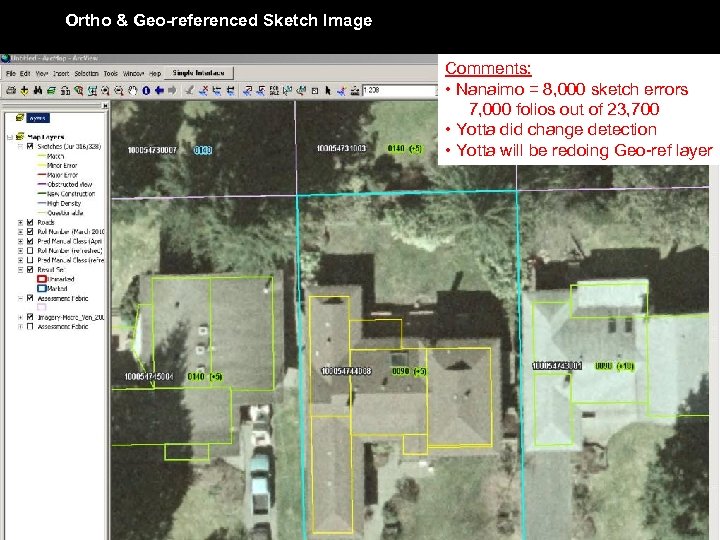Close the layers panel with X
Image resolution: width=720 pixels, height=540 pixels.
point(105,106)
